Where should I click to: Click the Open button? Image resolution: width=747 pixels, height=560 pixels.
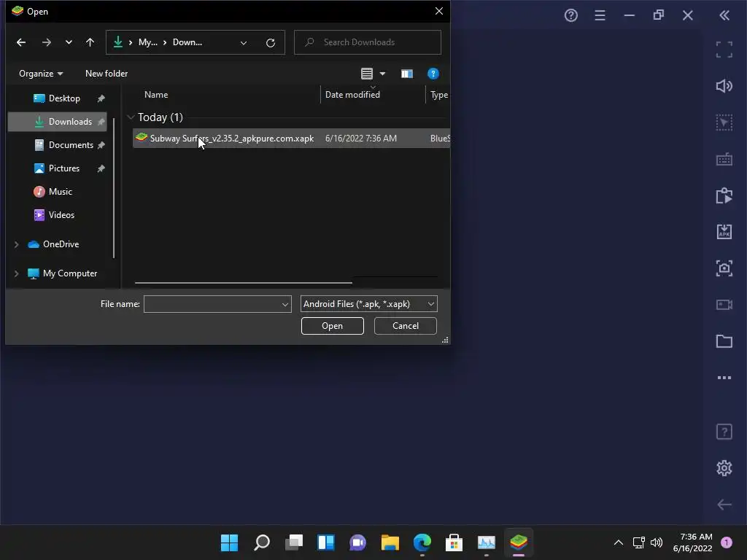click(332, 326)
